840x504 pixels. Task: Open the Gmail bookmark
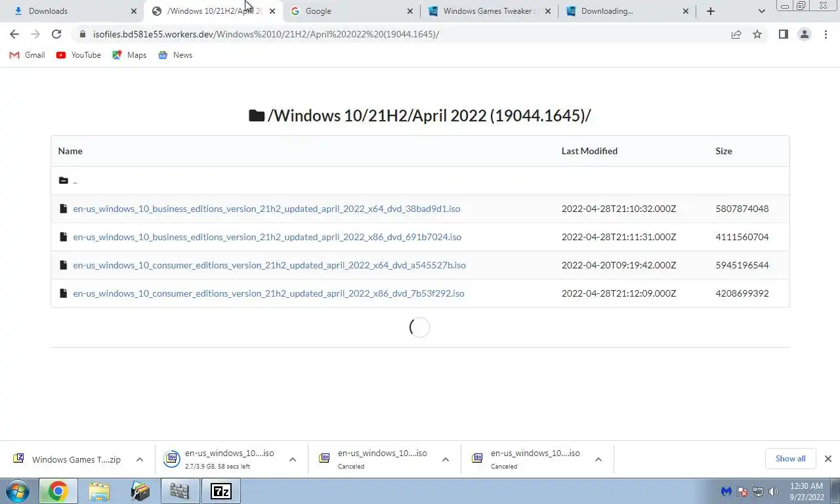pyautogui.click(x=27, y=55)
